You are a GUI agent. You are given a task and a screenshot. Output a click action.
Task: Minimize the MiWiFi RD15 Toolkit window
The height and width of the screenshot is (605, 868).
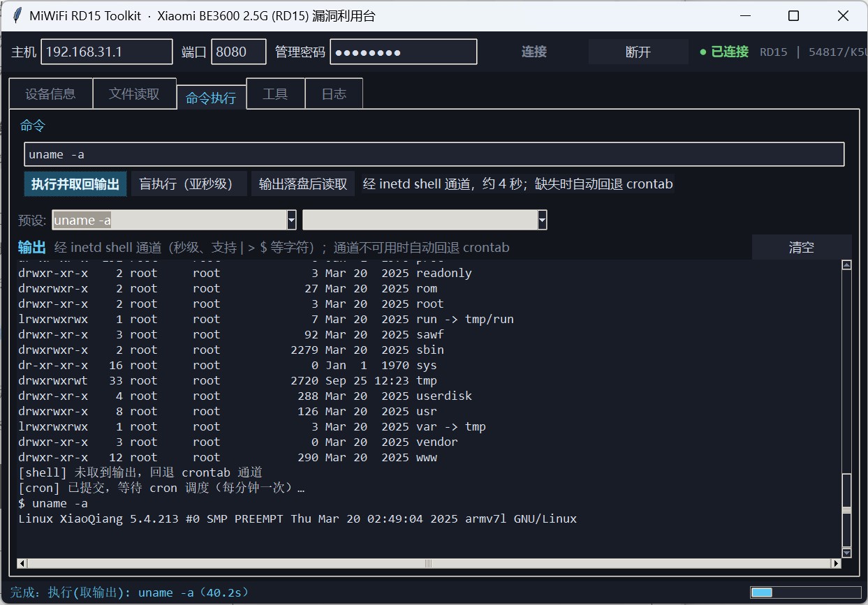click(746, 16)
